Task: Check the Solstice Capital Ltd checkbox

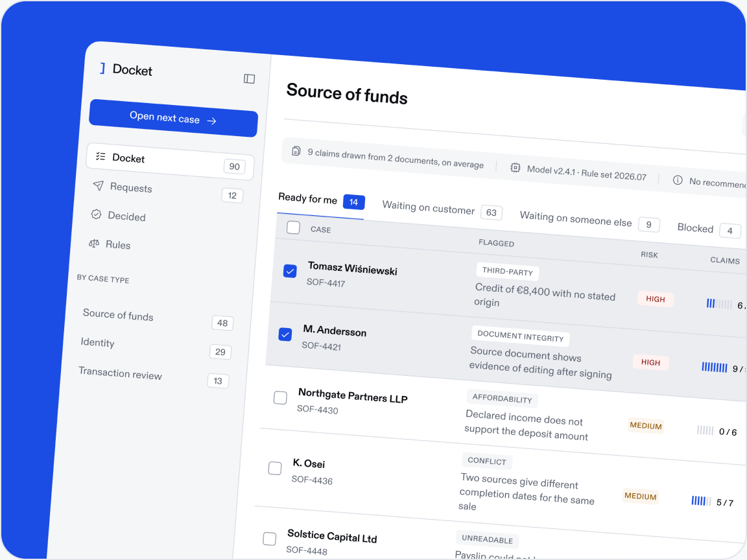Action: coord(270,539)
